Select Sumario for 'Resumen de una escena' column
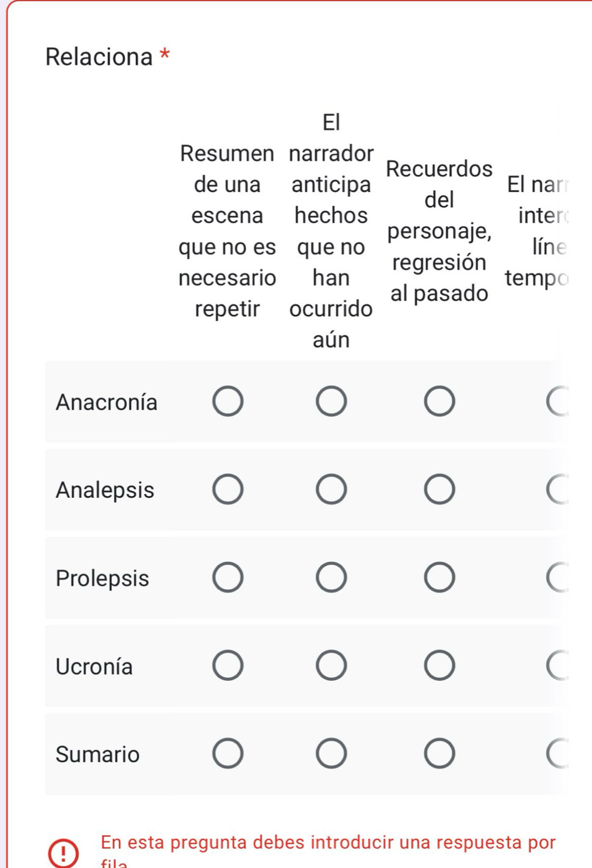The width and height of the screenshot is (592, 868). coord(228,753)
